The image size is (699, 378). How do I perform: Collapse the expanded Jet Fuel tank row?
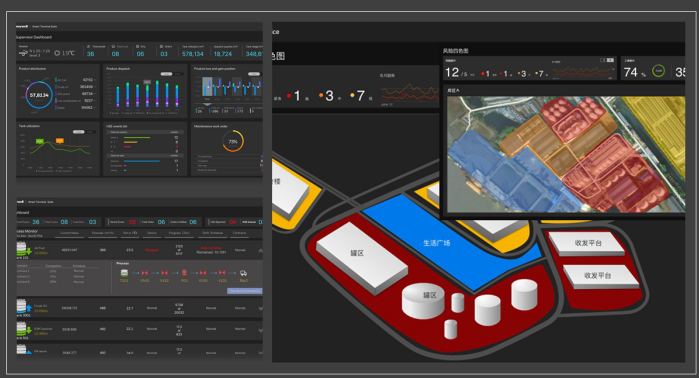(x=260, y=251)
